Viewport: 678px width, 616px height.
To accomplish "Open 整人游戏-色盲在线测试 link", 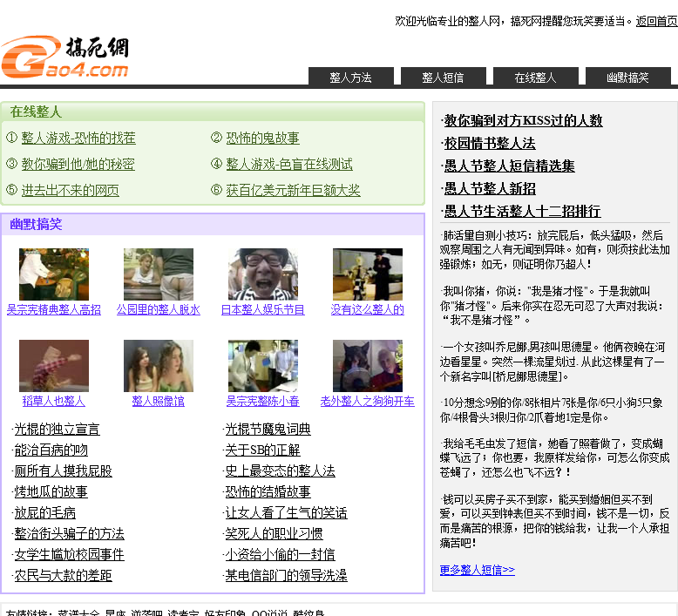I will (289, 164).
